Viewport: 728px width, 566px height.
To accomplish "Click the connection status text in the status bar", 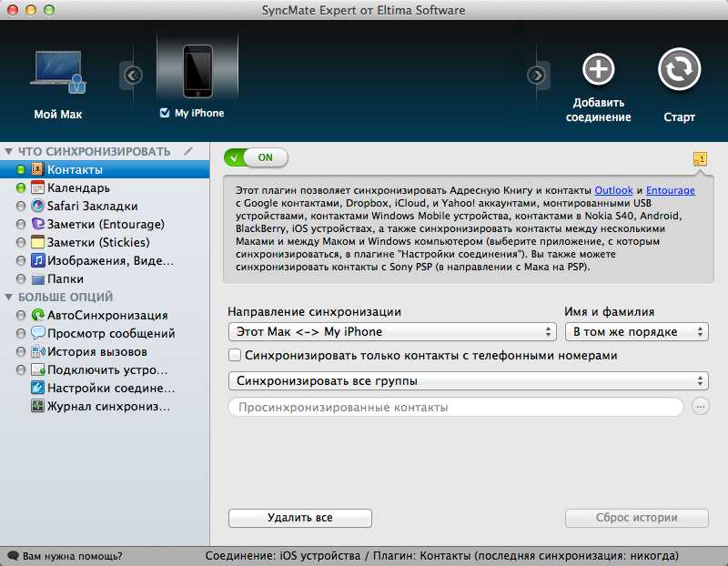I will [442, 556].
